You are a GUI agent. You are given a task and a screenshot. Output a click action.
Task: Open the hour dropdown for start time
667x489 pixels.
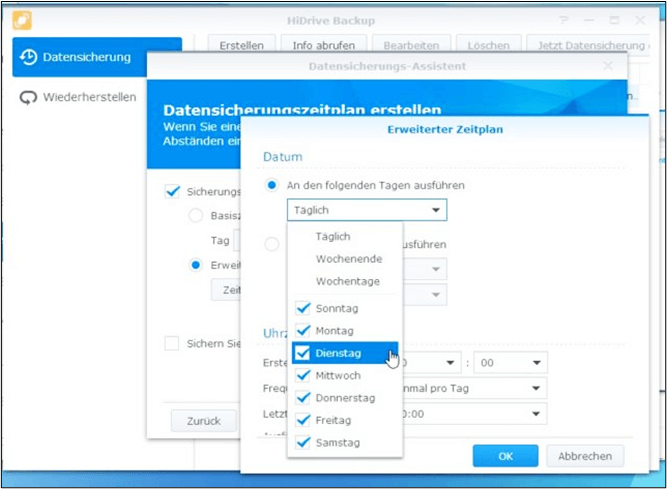tap(430, 363)
